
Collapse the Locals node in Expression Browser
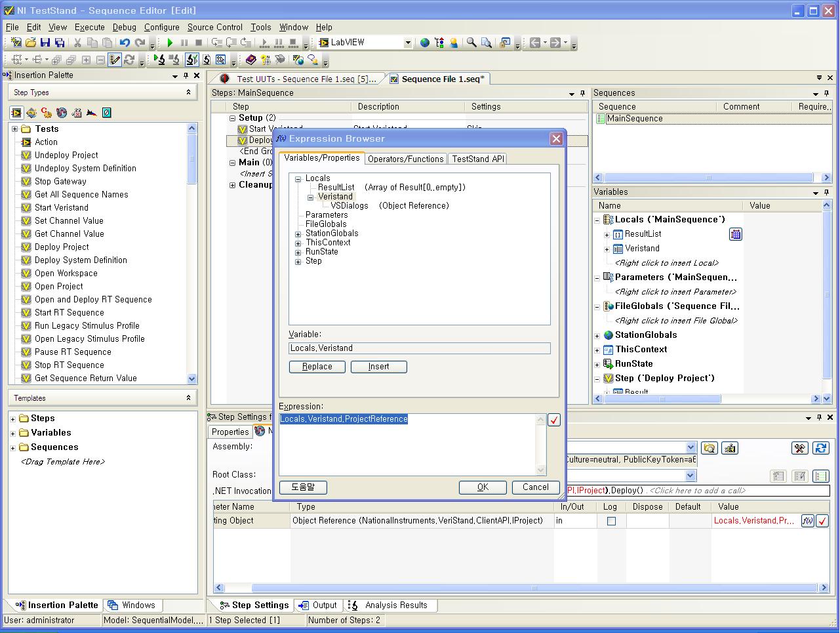tap(298, 179)
